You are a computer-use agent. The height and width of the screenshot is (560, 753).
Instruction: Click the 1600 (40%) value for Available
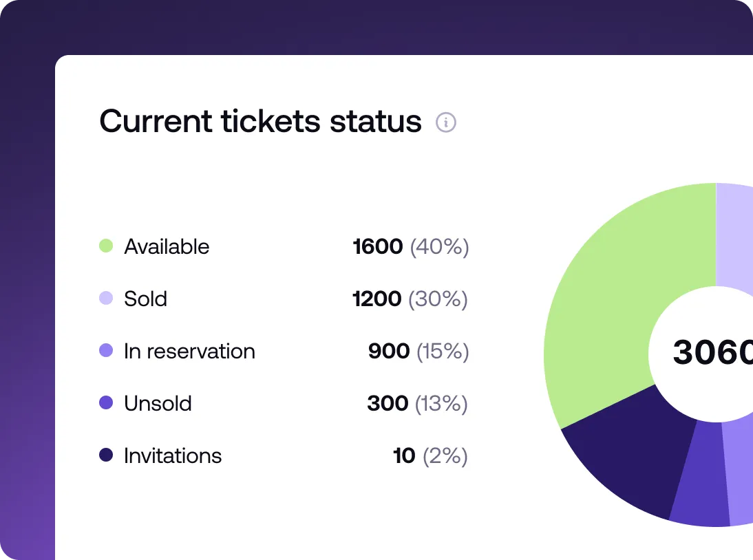click(410, 246)
